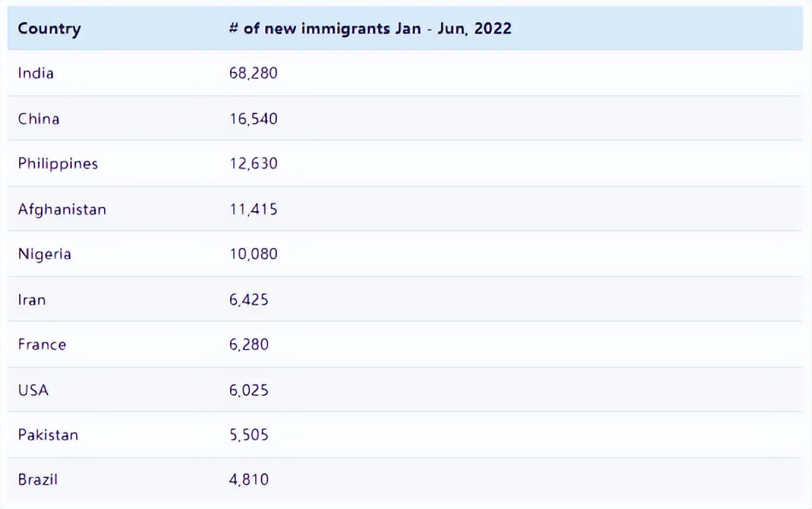Click the 12,630 immigrants value
Screen dimensions: 812x509
253,164
